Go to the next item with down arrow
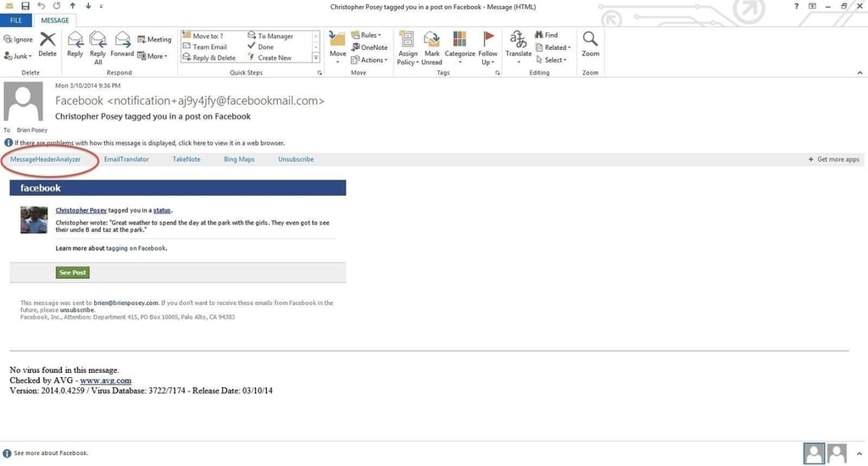 [x=88, y=6]
